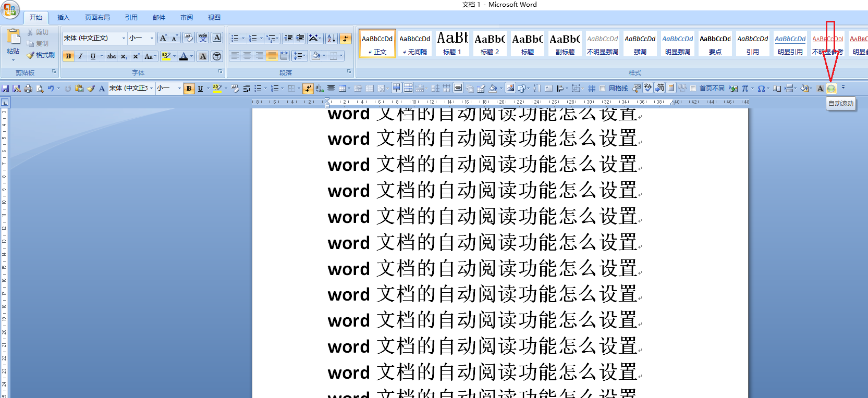Toggle Italic in the ribbon font group

coord(80,56)
